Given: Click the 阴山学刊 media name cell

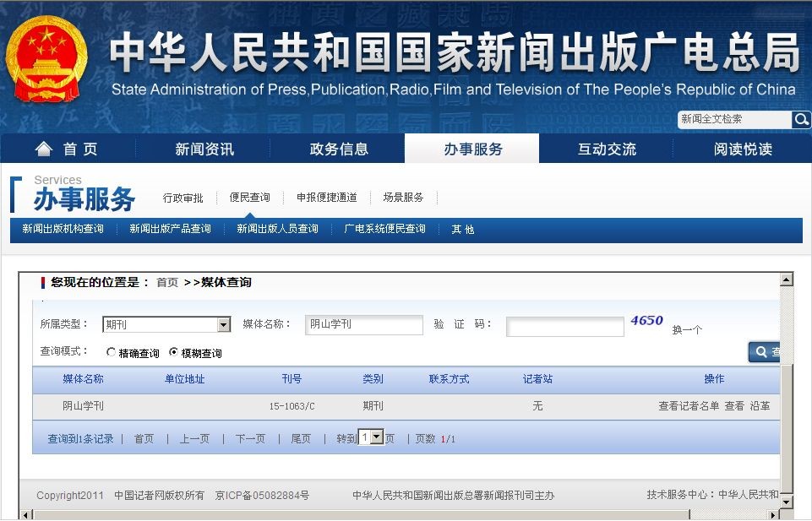Looking at the screenshot, I should [83, 406].
